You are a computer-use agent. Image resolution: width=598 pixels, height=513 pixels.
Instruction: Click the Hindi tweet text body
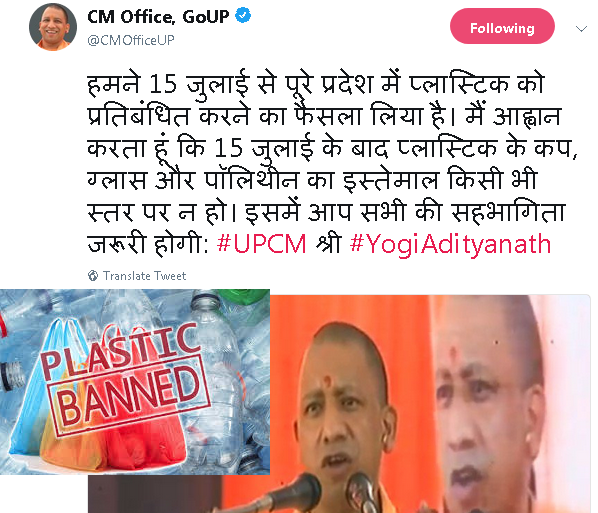click(332, 164)
